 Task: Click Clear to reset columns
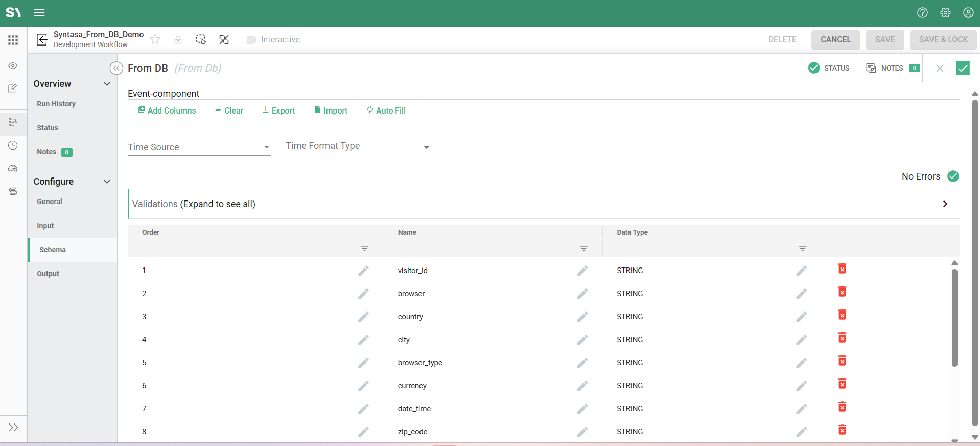pyautogui.click(x=229, y=110)
